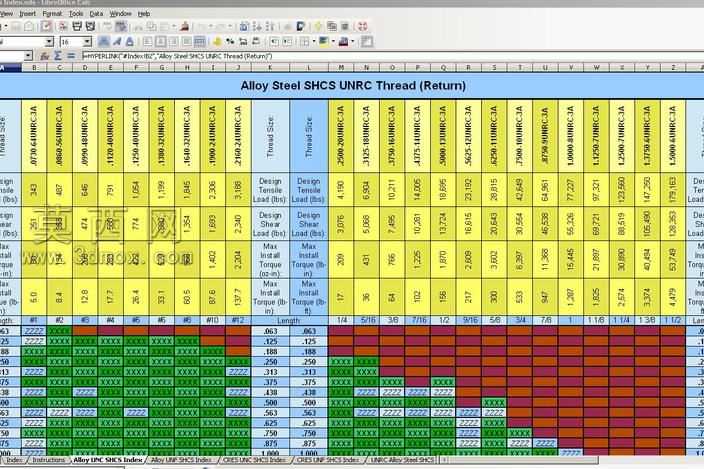Viewport: 704px width, 469px height.
Task: Decrease cell indent
Action: coord(274,42)
